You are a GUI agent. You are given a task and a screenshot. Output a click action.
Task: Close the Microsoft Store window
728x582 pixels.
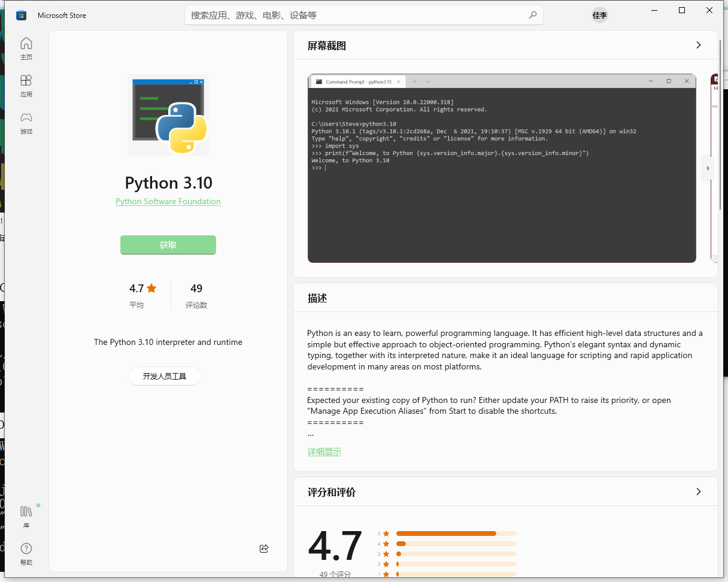pyautogui.click(x=709, y=10)
